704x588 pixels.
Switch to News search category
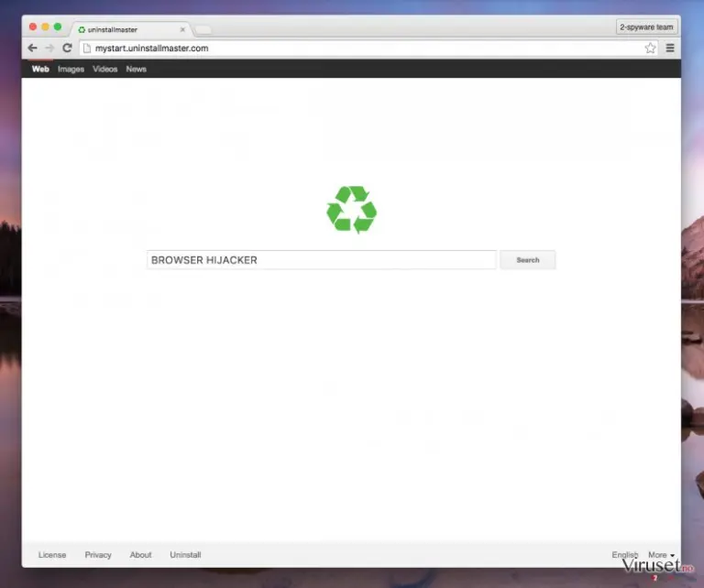coord(136,69)
